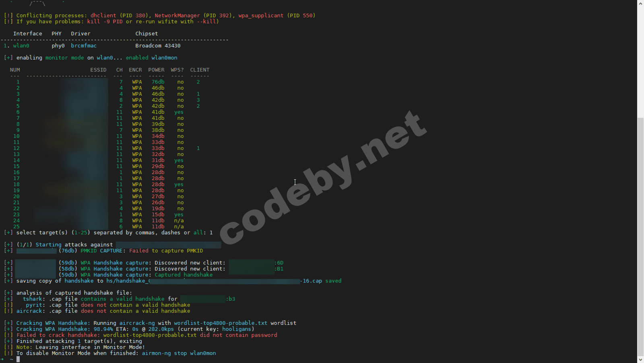644x363 pixels.
Task: Click row number '25' in target list
Action: point(16,227)
